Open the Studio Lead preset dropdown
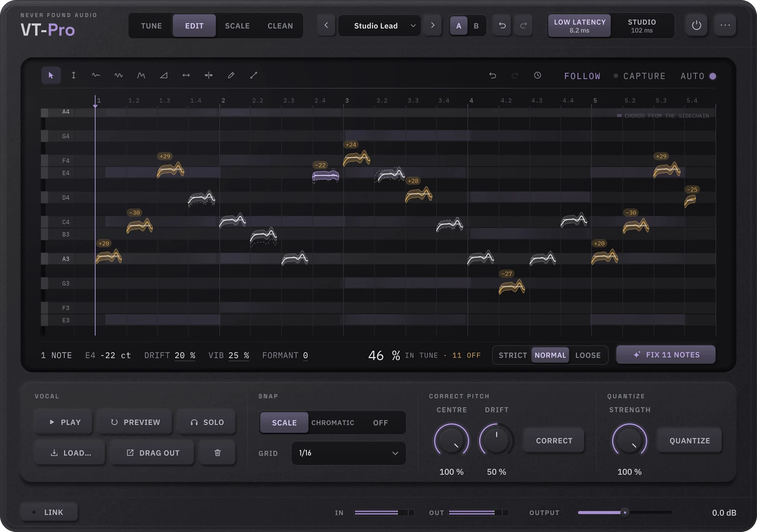The width and height of the screenshot is (757, 532). pos(379,26)
